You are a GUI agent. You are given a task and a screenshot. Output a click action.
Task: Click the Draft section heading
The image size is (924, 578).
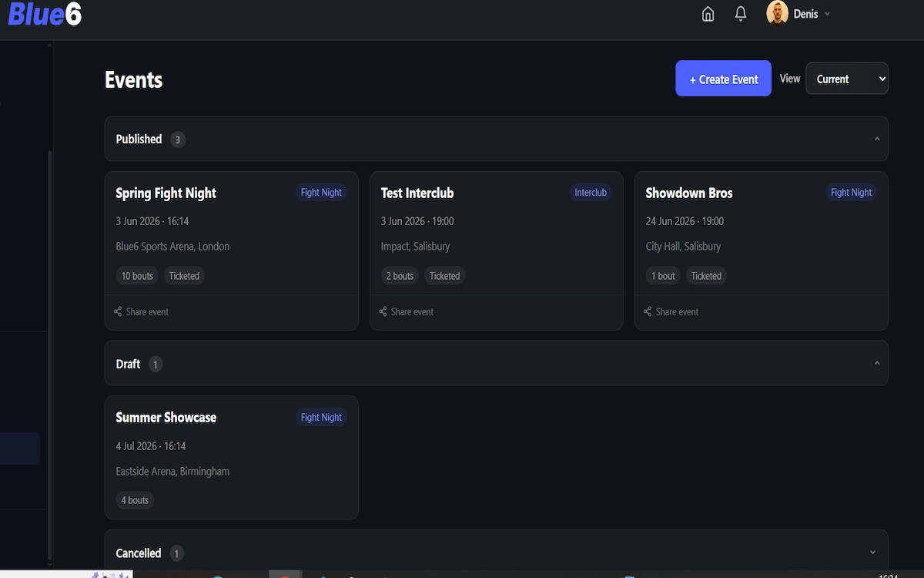(128, 364)
